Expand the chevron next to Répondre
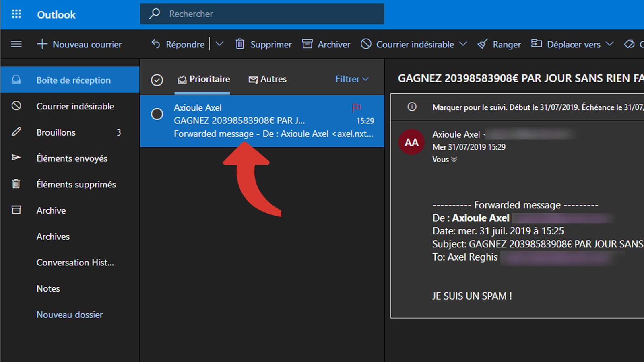 click(x=219, y=44)
